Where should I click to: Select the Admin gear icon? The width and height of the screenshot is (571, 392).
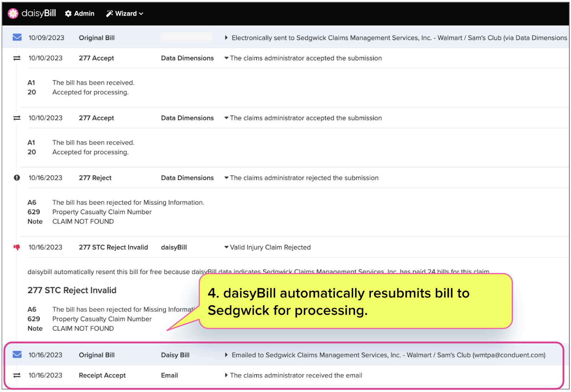[x=68, y=14]
